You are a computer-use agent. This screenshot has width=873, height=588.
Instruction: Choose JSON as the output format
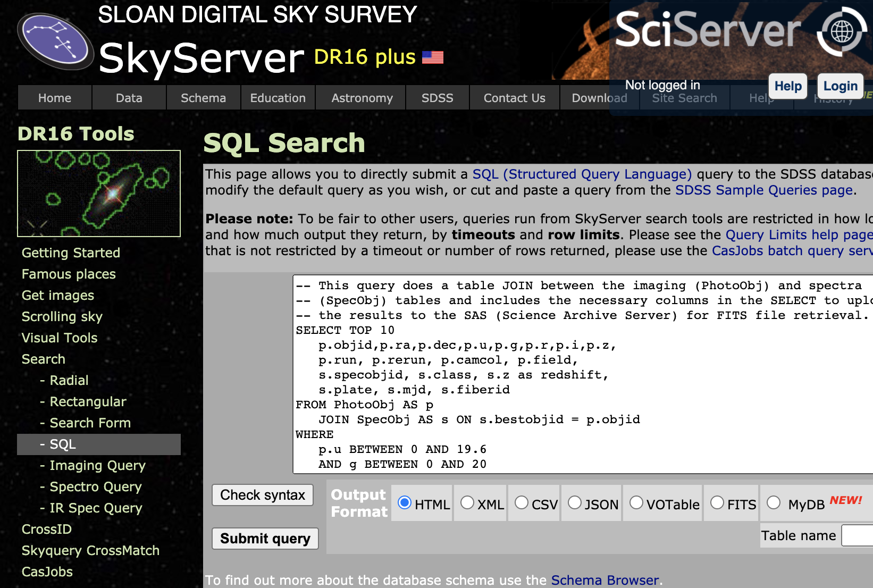pos(575,502)
